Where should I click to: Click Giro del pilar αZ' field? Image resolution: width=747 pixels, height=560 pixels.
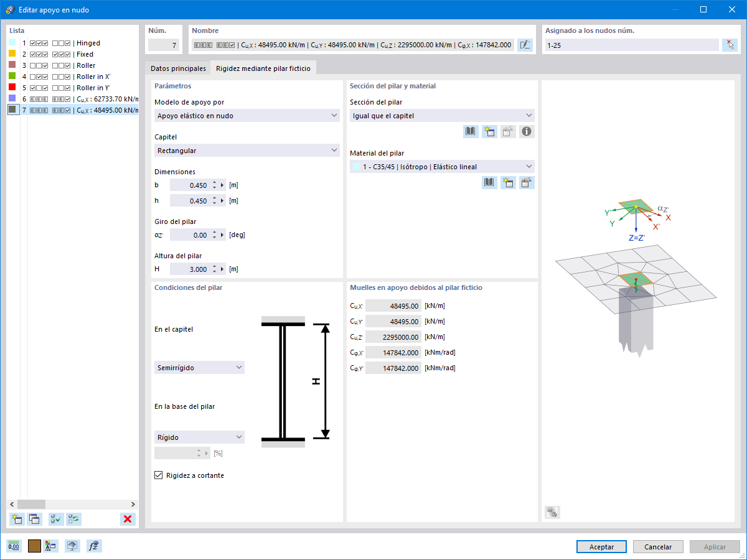tap(190, 235)
